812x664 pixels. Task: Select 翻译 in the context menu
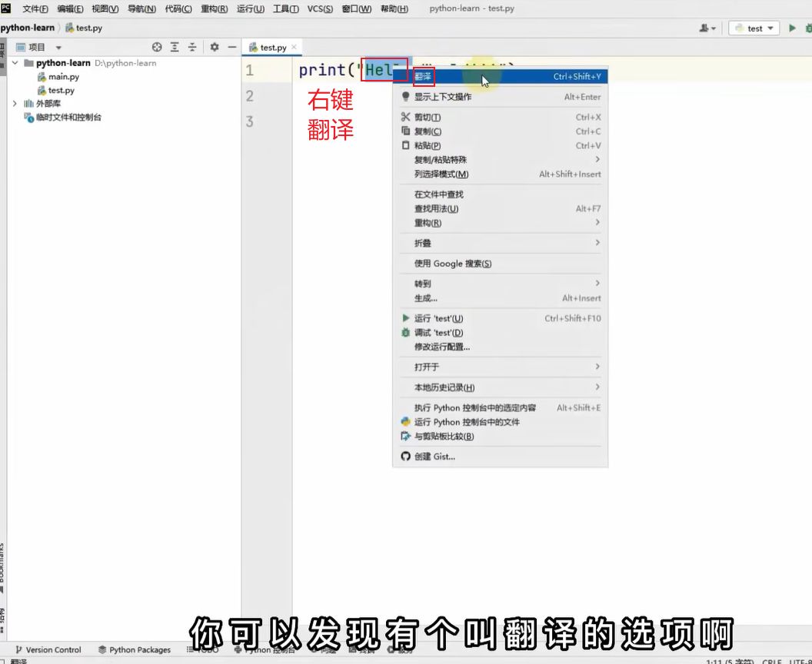(x=424, y=77)
